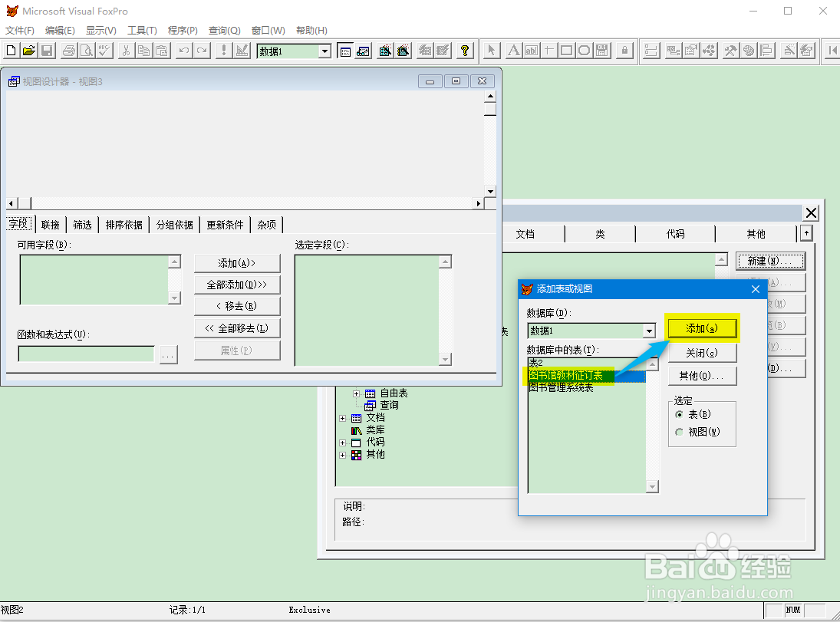Click the New file toolbar icon

click(x=12, y=51)
